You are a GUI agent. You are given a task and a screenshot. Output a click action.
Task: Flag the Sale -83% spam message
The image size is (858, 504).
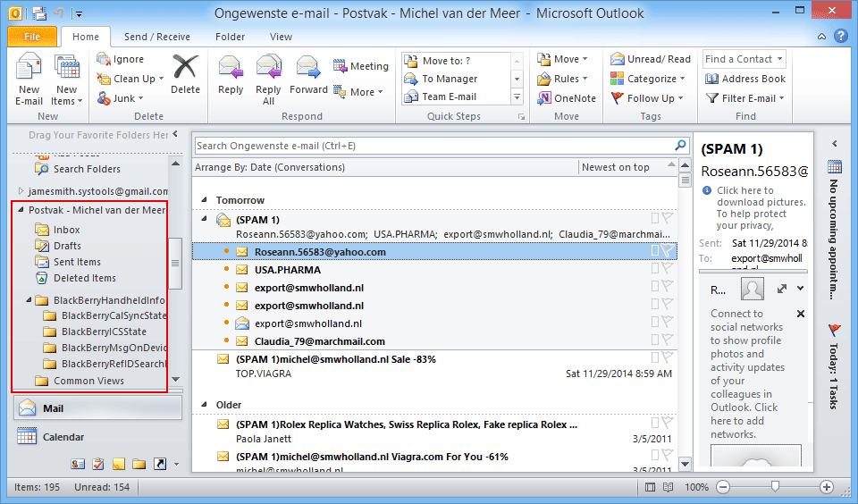click(667, 357)
